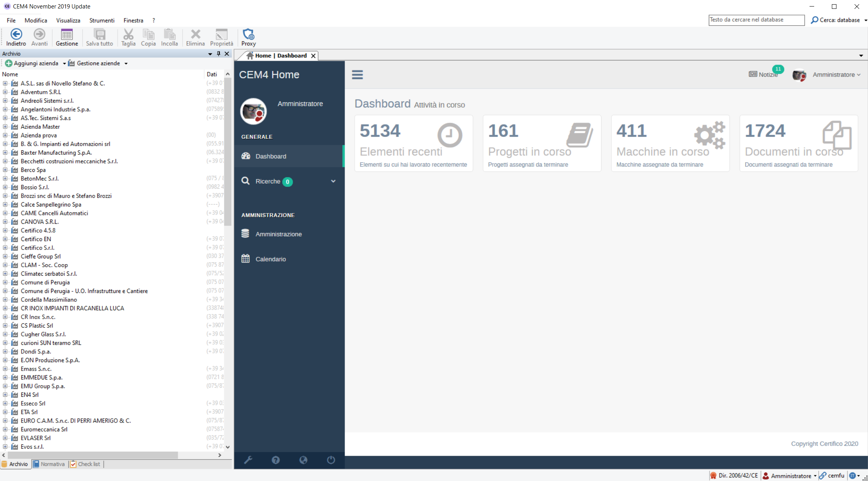The height and width of the screenshot is (481, 868).
Task: Open the help question mark icon in sidebar footer
Action: tap(275, 460)
